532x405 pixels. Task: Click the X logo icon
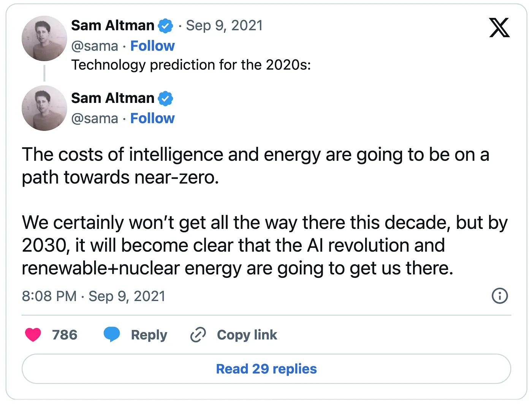point(499,27)
